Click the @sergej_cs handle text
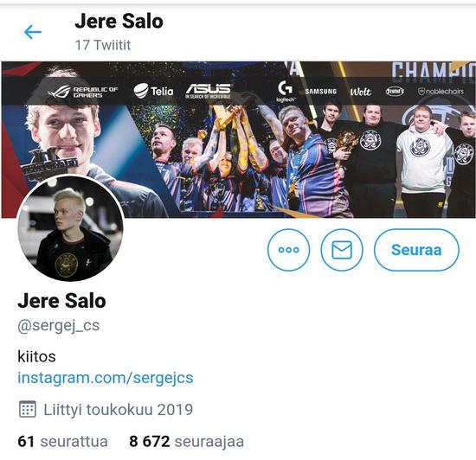476x460 pixels. click(59, 326)
